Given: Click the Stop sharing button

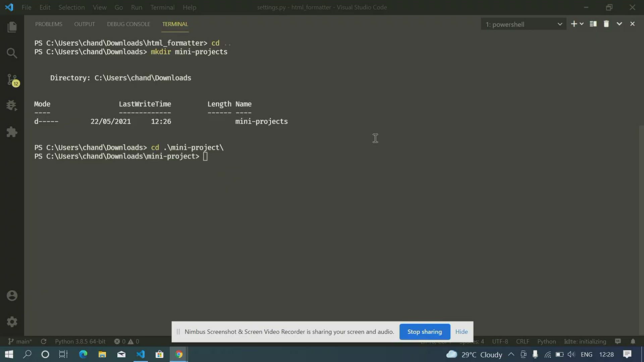Looking at the screenshot, I should click(x=424, y=332).
